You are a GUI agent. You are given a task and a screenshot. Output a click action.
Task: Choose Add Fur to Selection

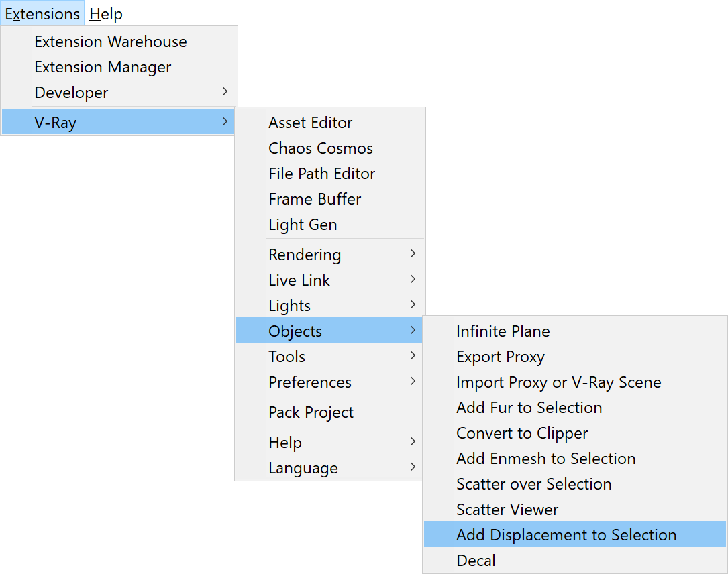[575, 408]
